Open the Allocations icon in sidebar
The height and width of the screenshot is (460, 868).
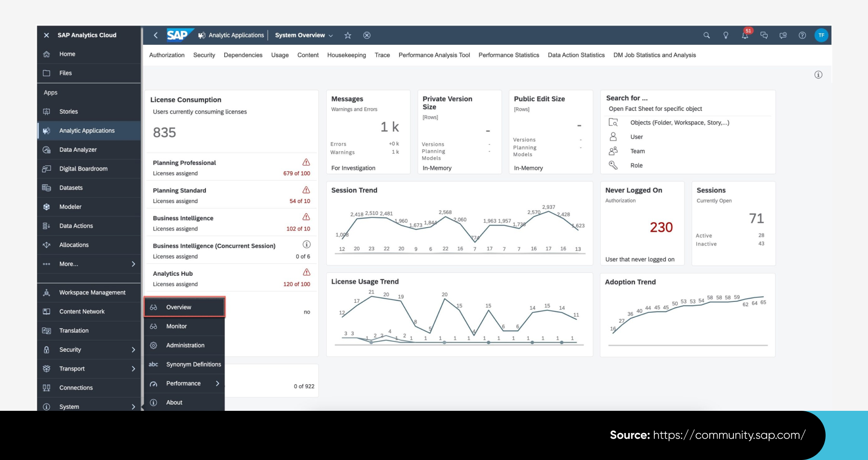(x=47, y=244)
